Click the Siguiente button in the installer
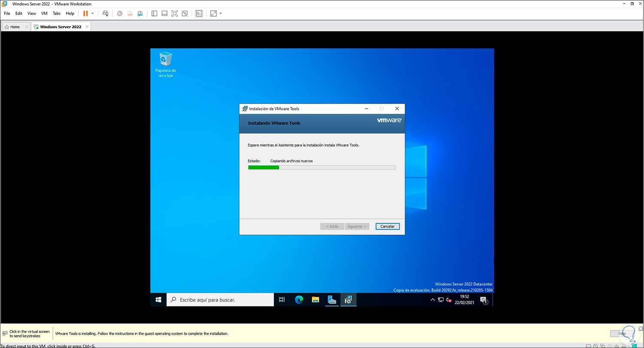Viewport: 644px width, 348px height. (x=357, y=226)
